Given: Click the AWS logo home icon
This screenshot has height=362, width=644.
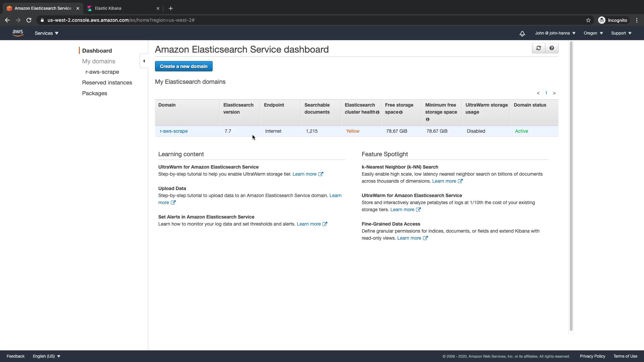Looking at the screenshot, I should 18,33.
